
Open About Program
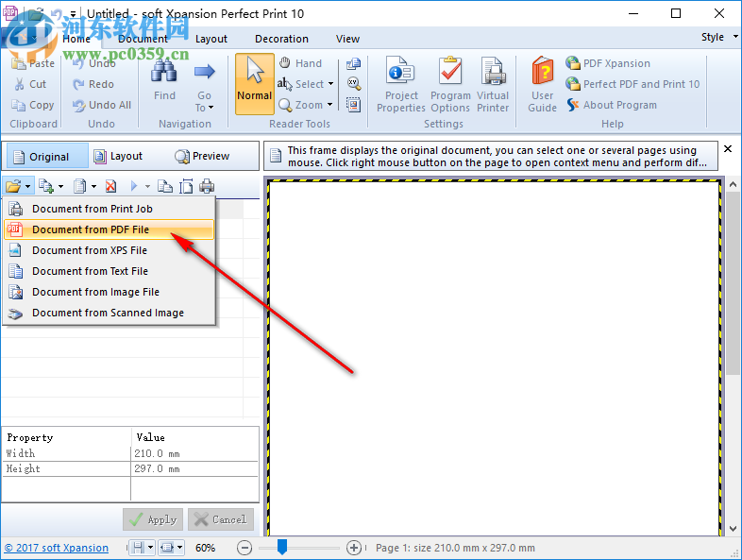point(612,105)
